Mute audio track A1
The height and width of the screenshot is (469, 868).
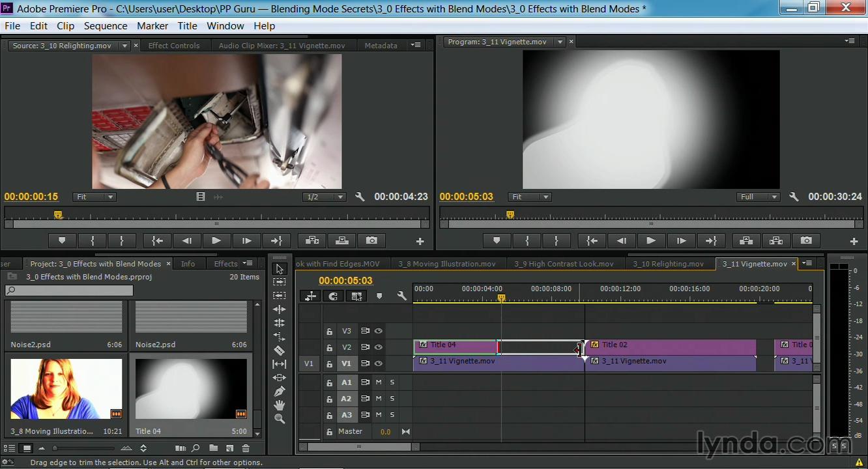[x=379, y=382]
